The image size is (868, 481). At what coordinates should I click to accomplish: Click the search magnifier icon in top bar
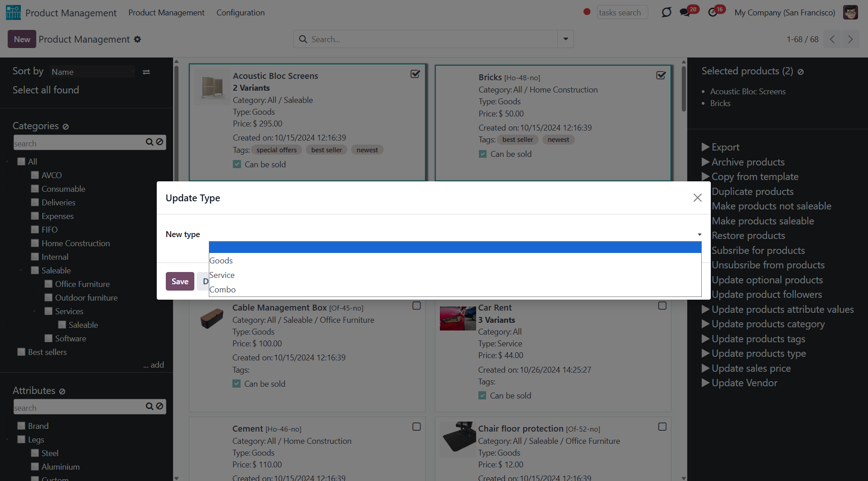coord(303,39)
